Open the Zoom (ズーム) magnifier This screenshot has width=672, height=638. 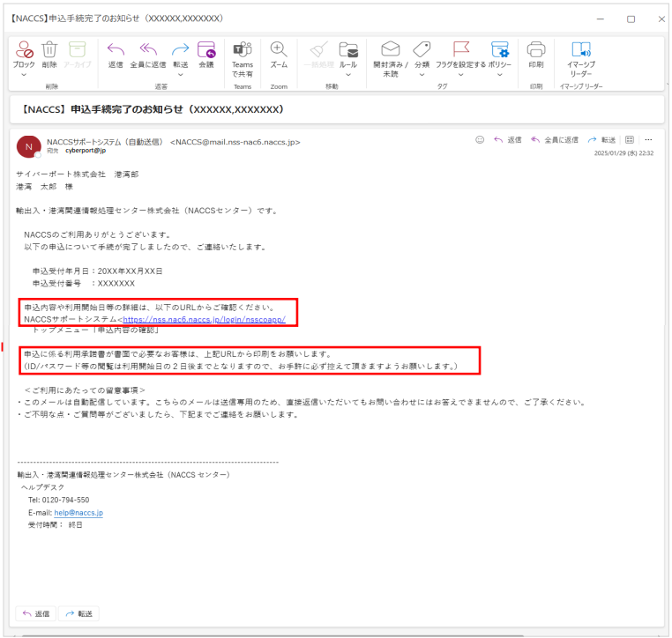(x=279, y=50)
